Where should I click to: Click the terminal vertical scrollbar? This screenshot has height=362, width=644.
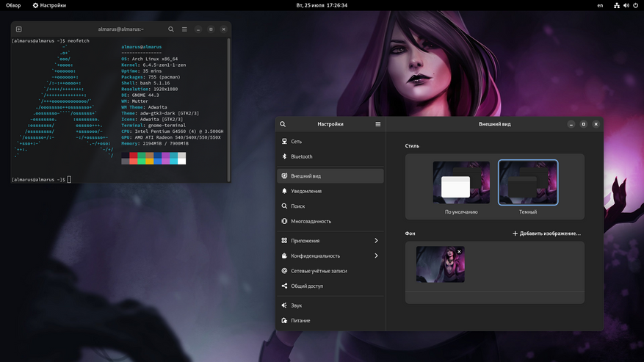[x=228, y=109]
